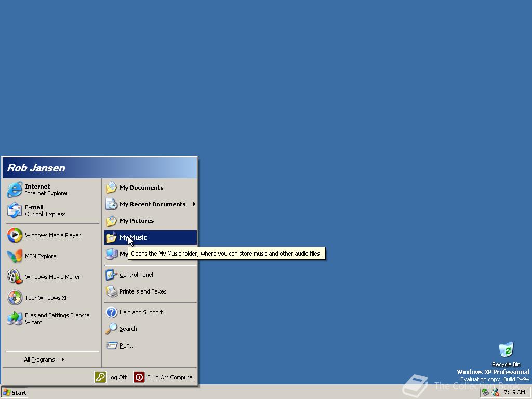Click the Outlook Express subtitle text

coord(46,214)
